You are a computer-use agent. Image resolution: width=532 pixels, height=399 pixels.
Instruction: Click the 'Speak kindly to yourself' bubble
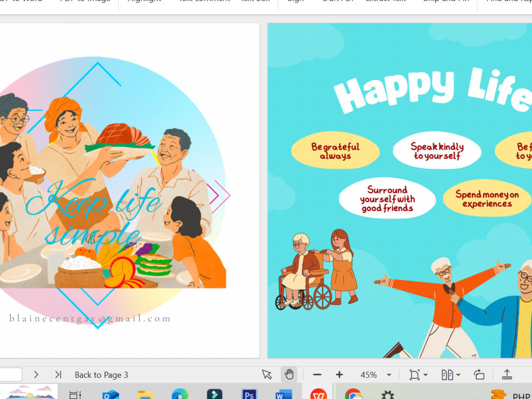[437, 151]
